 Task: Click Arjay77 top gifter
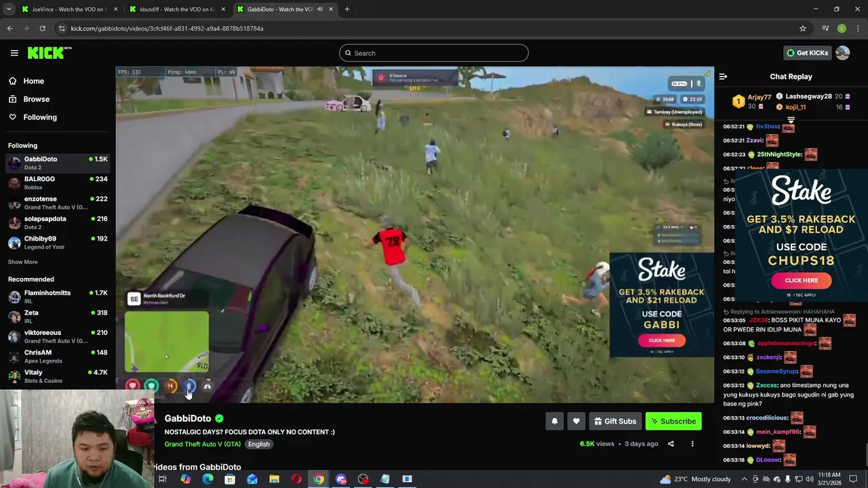coord(759,98)
